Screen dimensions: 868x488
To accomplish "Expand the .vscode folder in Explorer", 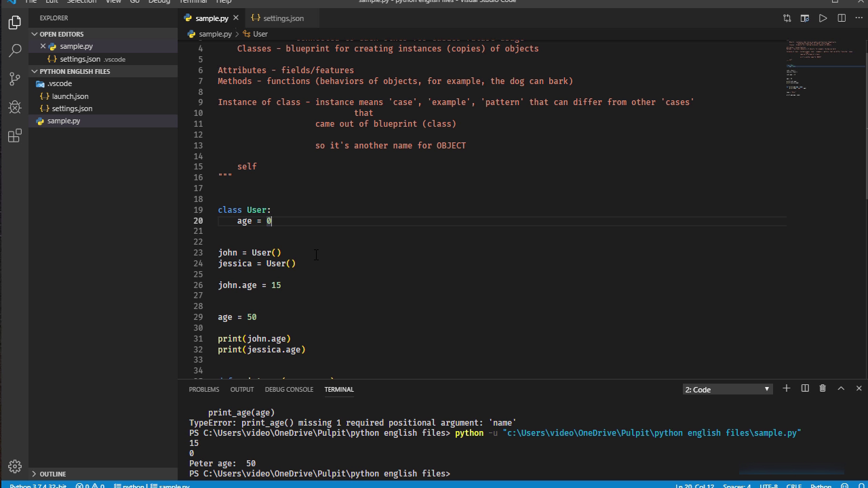I will (60, 83).
